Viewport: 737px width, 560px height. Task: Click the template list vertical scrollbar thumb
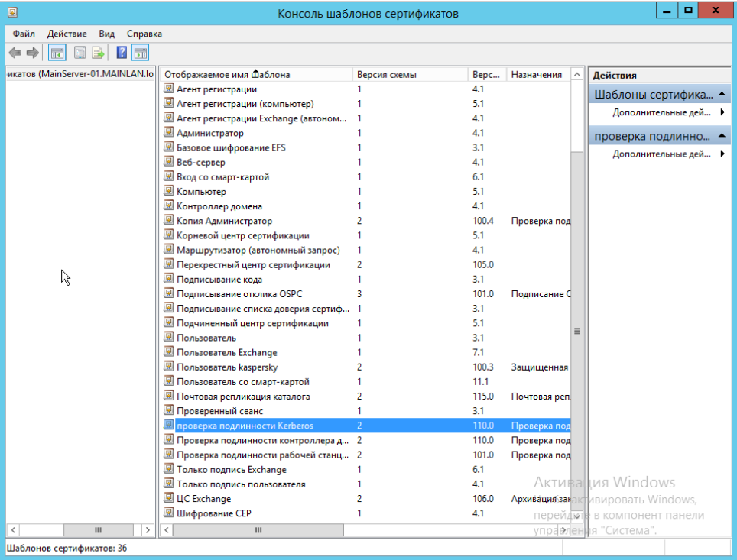(577, 331)
